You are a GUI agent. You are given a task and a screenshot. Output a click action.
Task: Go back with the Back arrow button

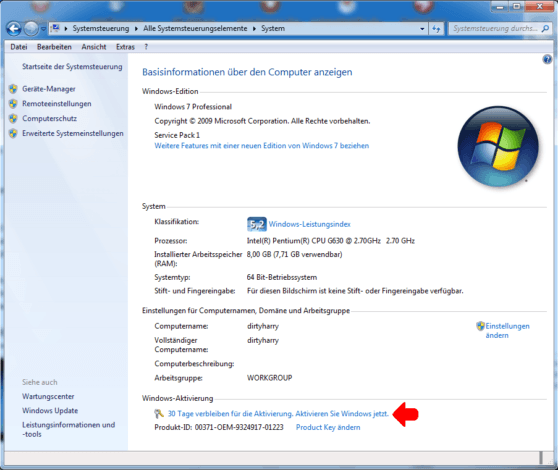(x=14, y=29)
